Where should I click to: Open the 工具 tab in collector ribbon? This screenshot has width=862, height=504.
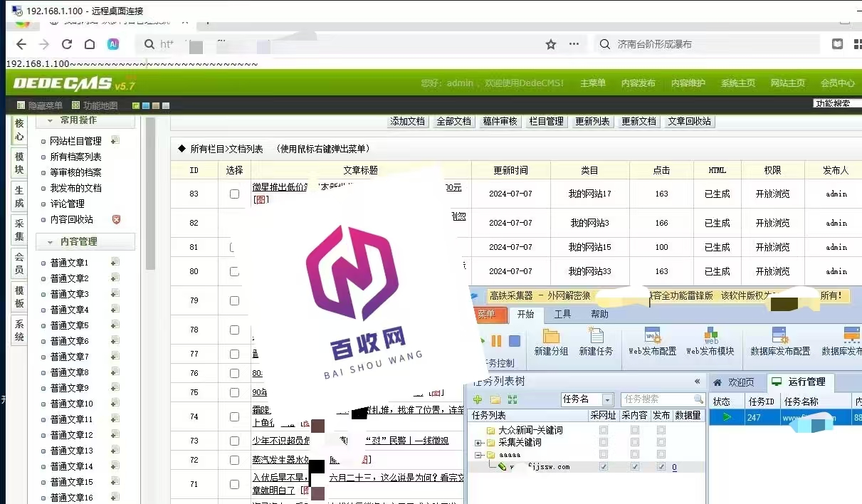(562, 314)
